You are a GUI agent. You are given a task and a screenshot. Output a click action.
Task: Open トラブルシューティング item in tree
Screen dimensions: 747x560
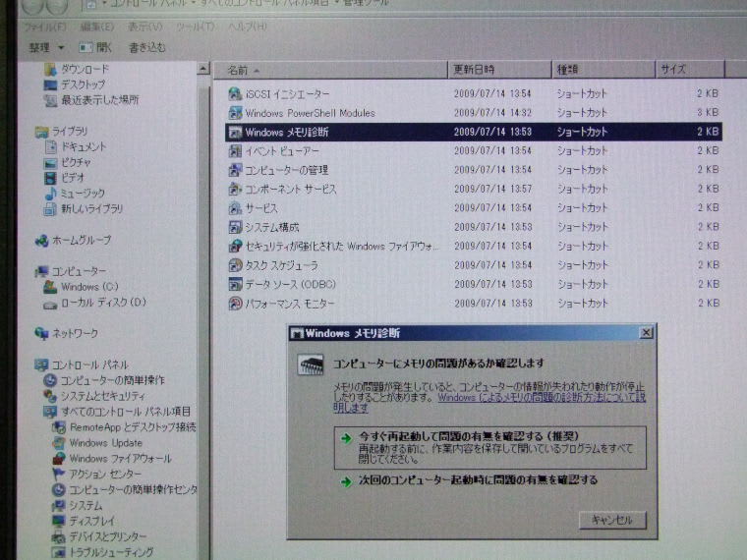click(103, 552)
